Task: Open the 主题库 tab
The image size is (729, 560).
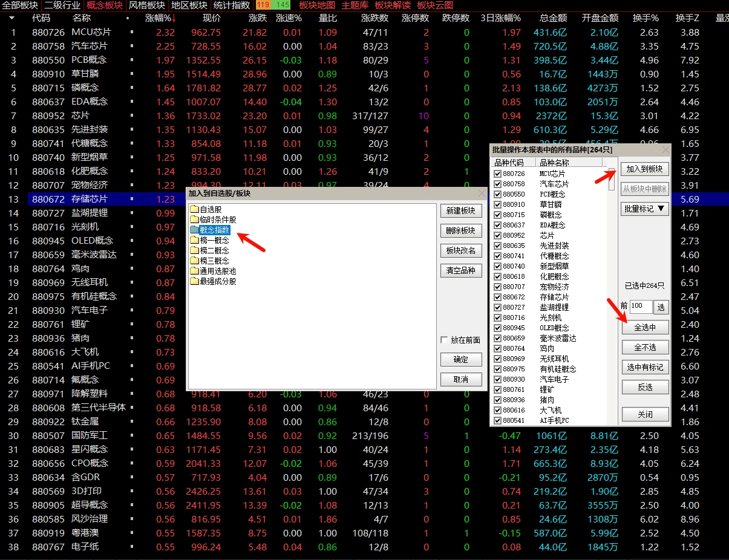Action: click(x=355, y=5)
